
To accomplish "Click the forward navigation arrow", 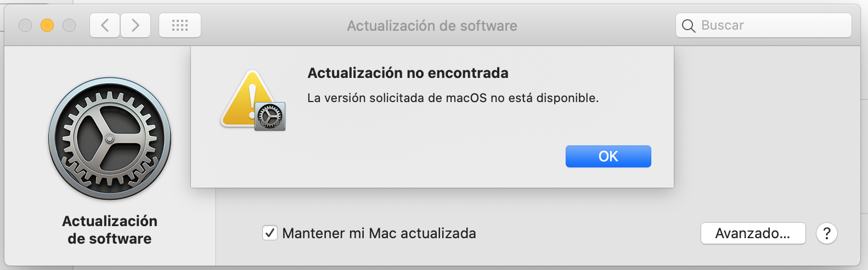I will pyautogui.click(x=136, y=25).
